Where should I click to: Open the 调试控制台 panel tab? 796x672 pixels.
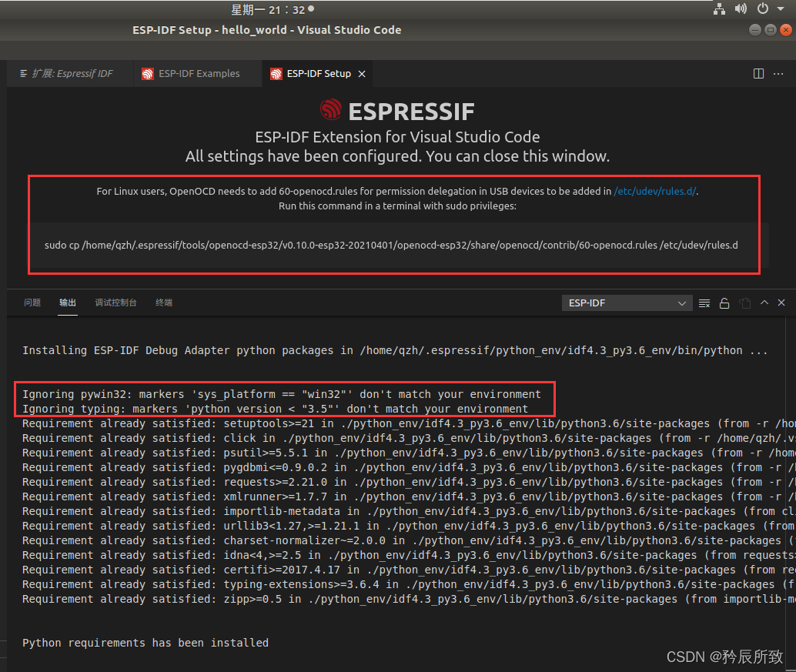115,303
